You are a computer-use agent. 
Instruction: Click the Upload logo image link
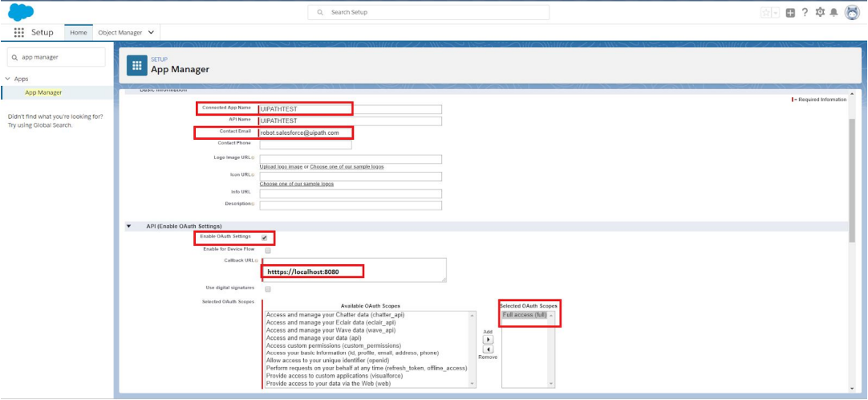pyautogui.click(x=282, y=167)
